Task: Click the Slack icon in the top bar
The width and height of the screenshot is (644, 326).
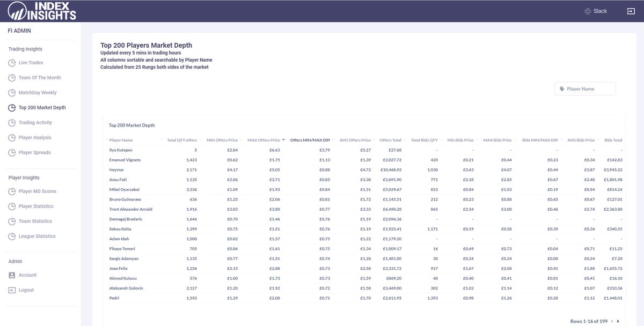Action: coord(589,11)
